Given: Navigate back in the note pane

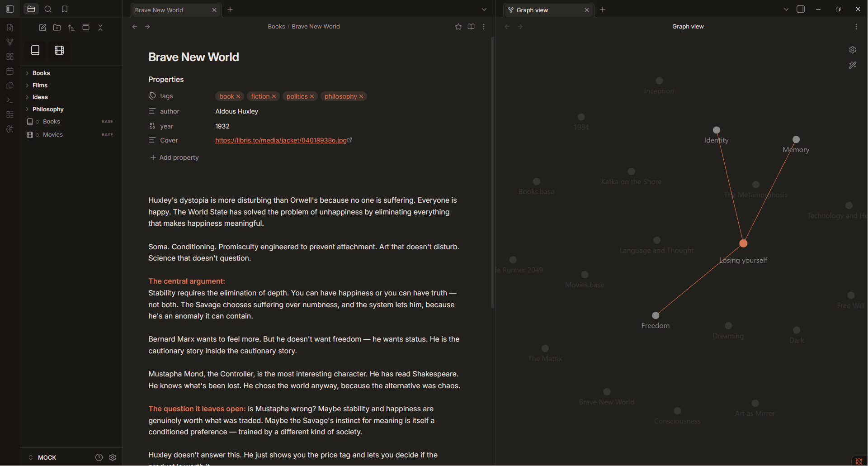Looking at the screenshot, I should pyautogui.click(x=135, y=27).
